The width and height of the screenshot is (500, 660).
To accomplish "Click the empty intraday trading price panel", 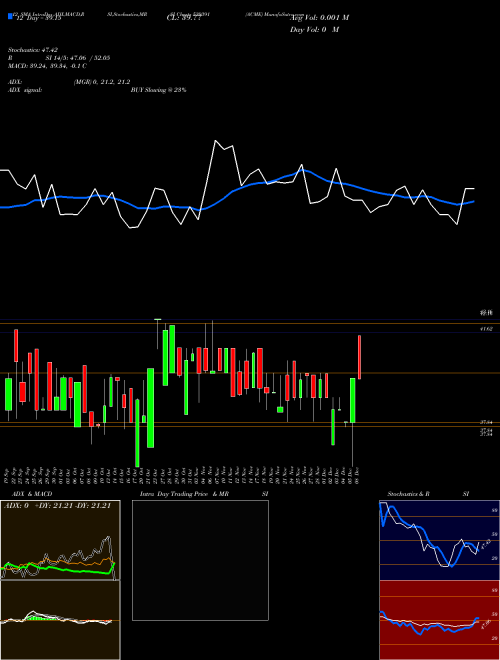I will pyautogui.click(x=200, y=560).
